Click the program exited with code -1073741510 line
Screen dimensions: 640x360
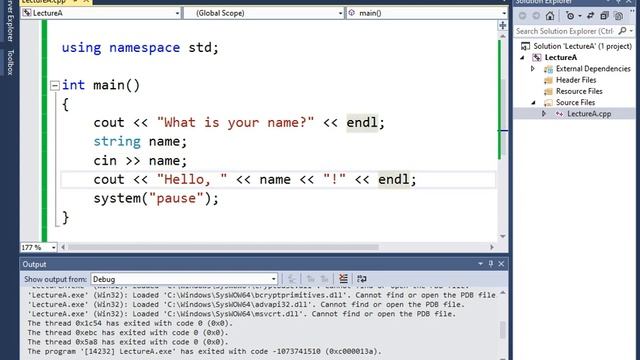point(204,351)
